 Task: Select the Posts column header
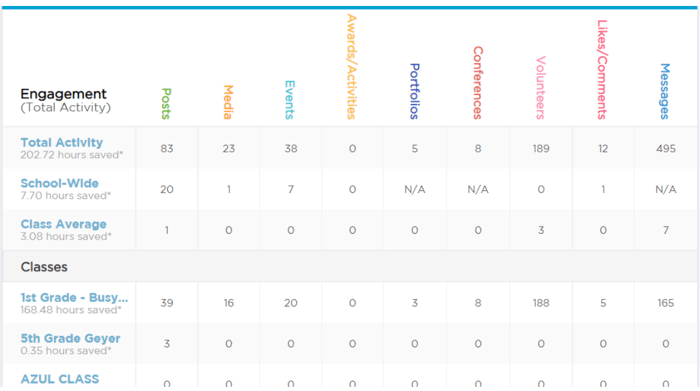click(166, 104)
